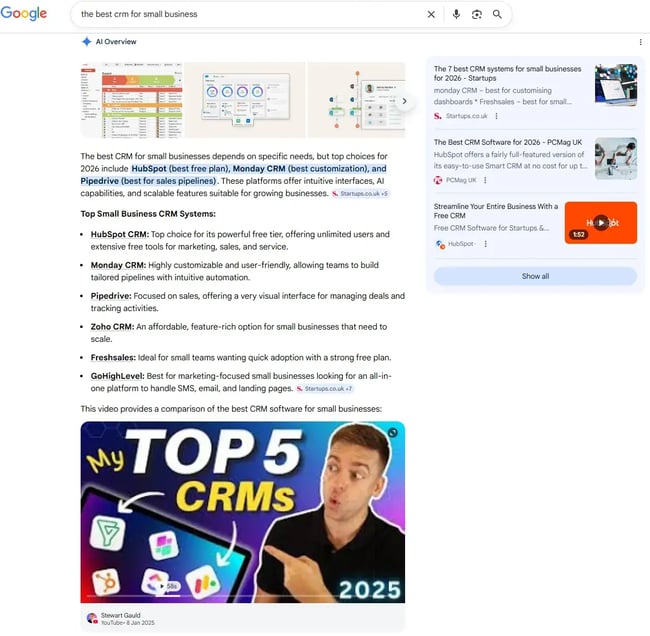Click the Pipedrive link in list
650x636 pixels.
click(x=111, y=296)
